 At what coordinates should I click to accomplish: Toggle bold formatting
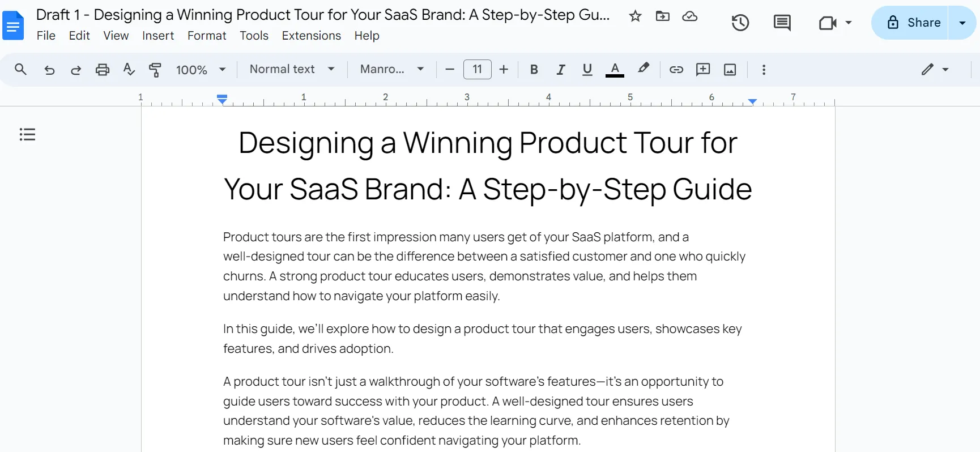(x=534, y=70)
